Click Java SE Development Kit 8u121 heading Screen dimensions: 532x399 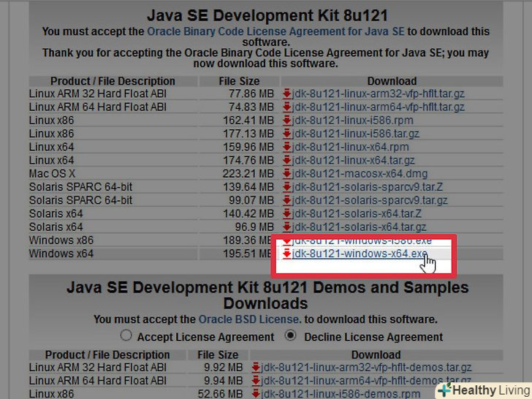point(267,15)
